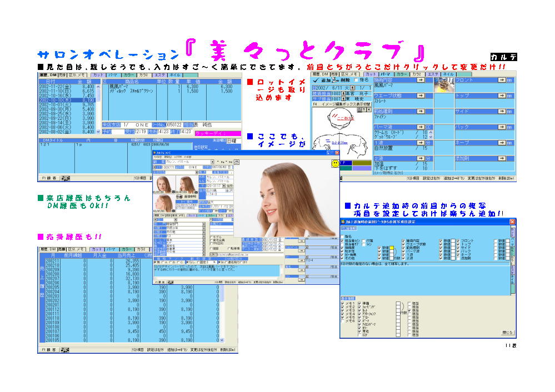The height and width of the screenshot is (392, 555).
Task: Uncheck 準備 in copy settings dialog
Action: [x=359, y=304]
